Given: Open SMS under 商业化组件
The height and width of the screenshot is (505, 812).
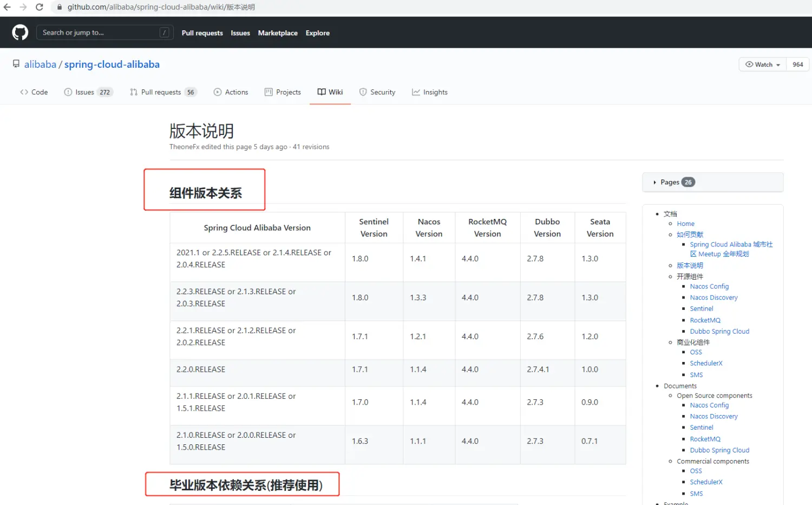Looking at the screenshot, I should pos(696,375).
